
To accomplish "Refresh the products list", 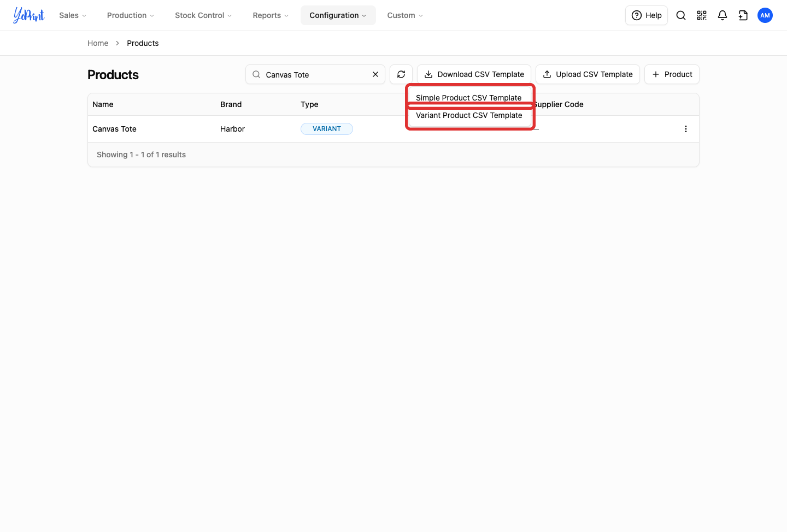I will click(x=401, y=74).
